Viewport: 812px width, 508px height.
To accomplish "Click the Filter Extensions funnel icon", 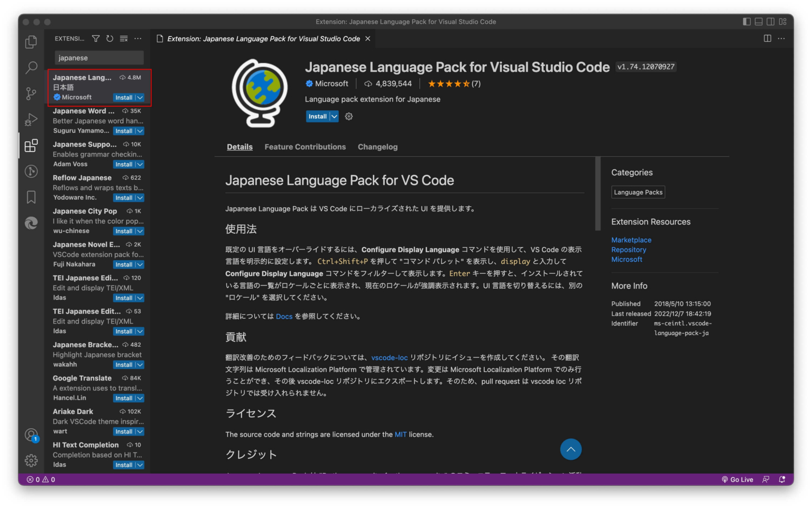I will 96,38.
